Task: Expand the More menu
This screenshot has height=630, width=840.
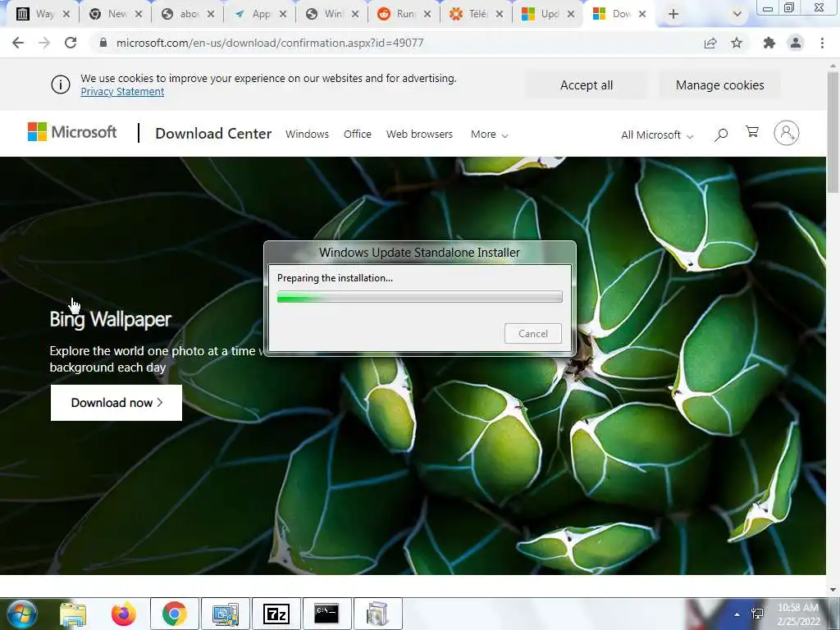Action: [489, 135]
